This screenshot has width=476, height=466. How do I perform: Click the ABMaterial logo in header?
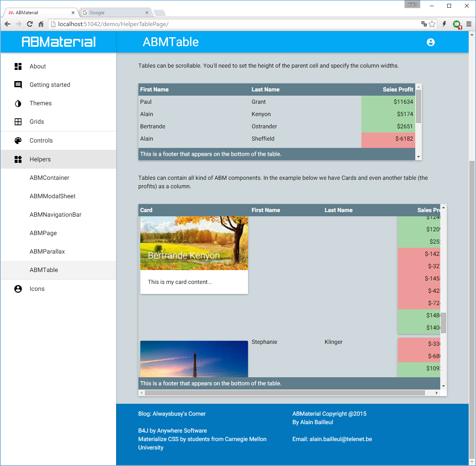point(58,42)
